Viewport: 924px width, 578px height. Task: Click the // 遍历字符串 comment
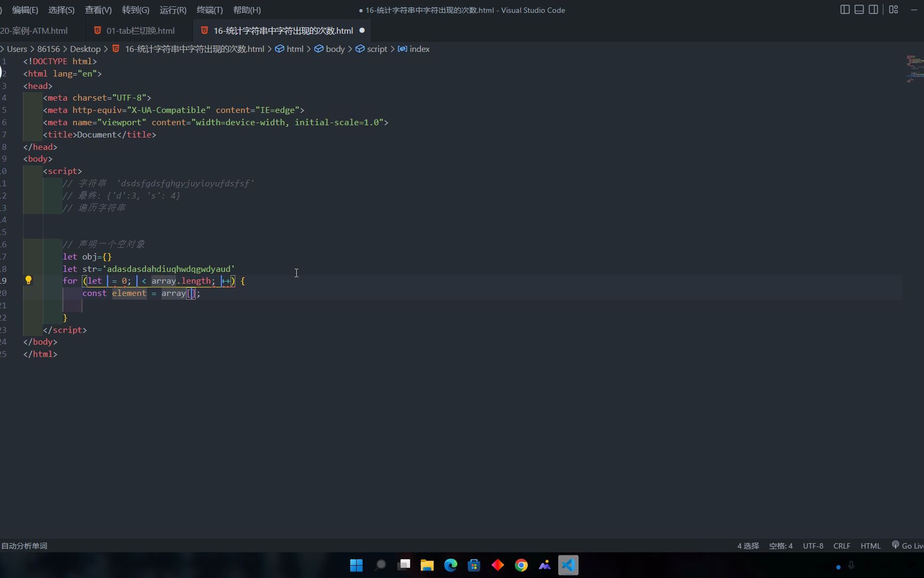94,208
